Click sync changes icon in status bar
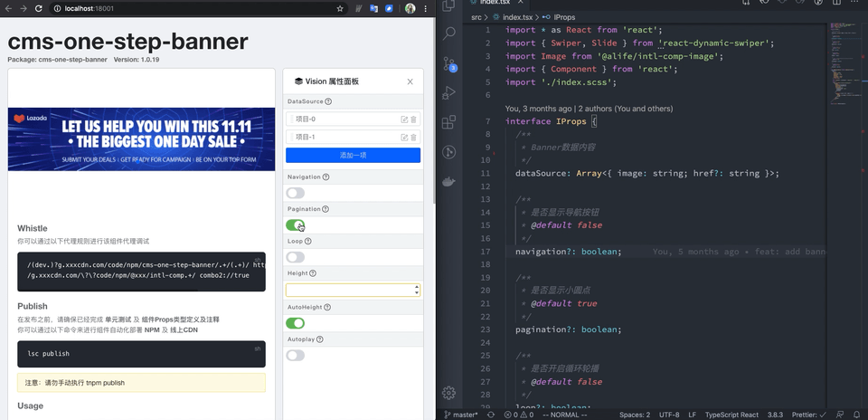 (490, 415)
